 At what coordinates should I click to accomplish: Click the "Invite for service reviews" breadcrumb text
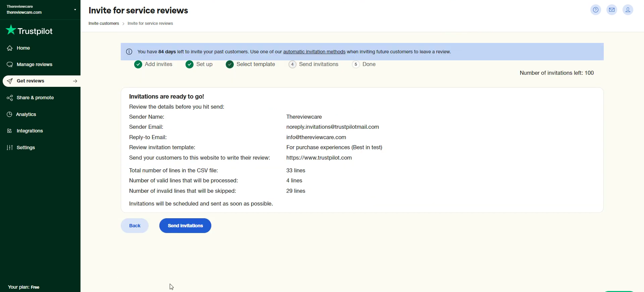pyautogui.click(x=150, y=23)
